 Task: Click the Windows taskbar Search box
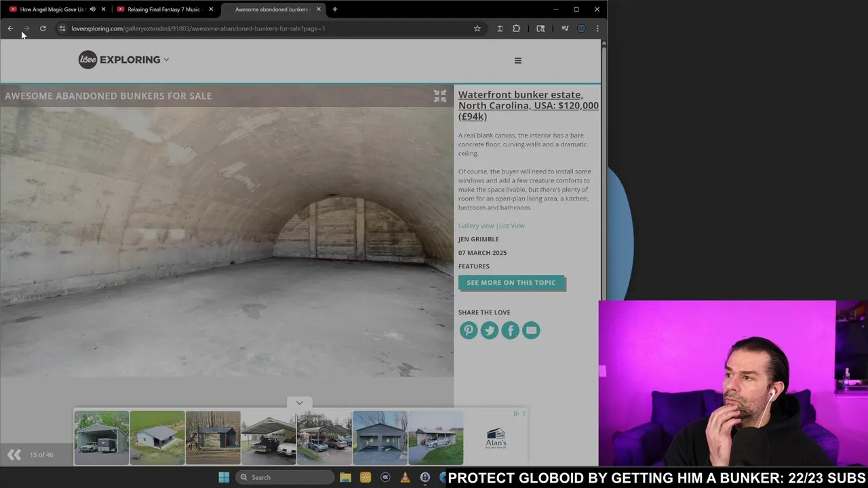coord(283,477)
